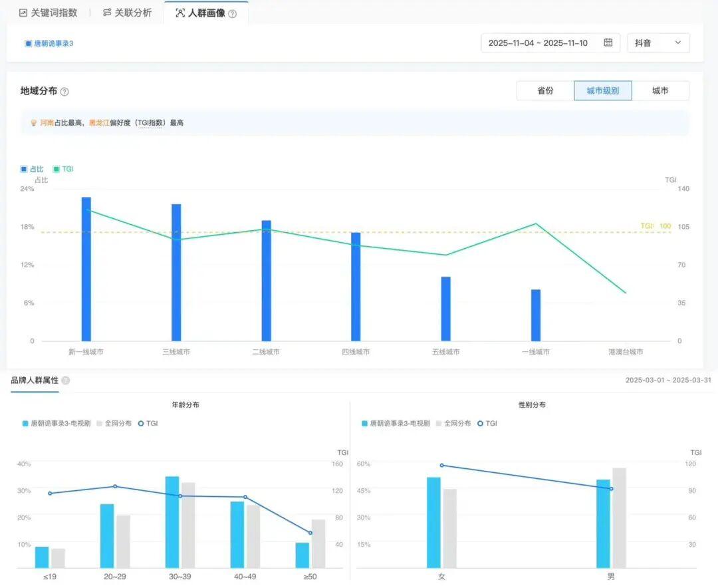
Task: Select the 省份 view button
Action: point(545,90)
